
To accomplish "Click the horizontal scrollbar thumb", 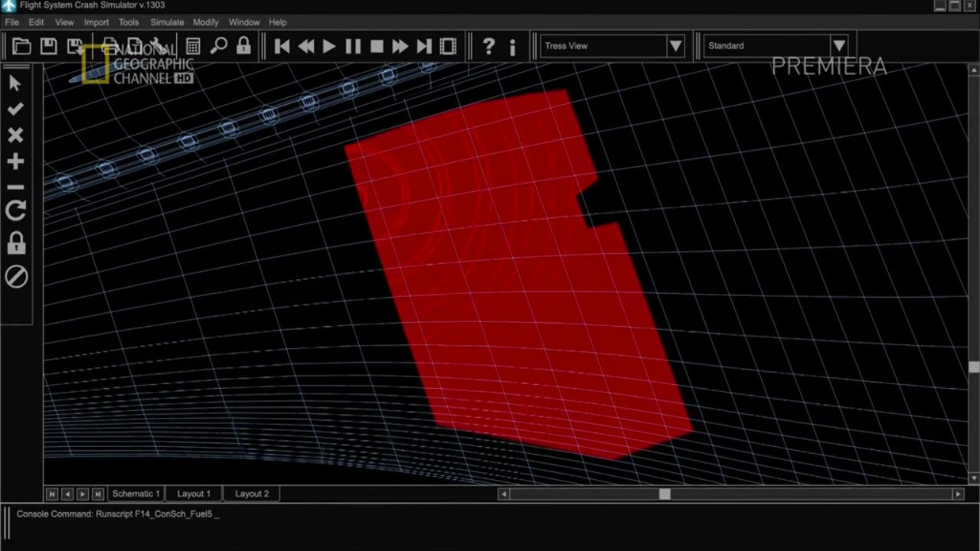I will 665,494.
